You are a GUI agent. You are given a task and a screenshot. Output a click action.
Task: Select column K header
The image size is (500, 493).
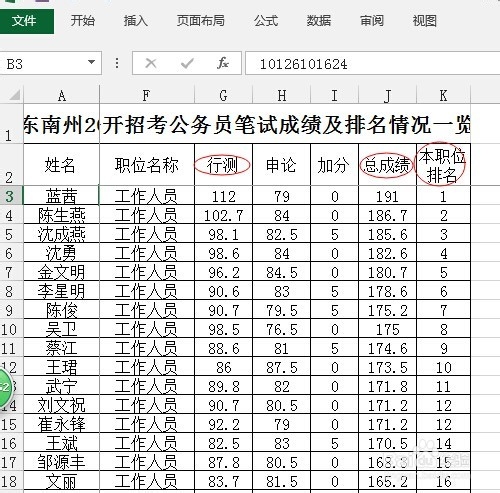443,96
